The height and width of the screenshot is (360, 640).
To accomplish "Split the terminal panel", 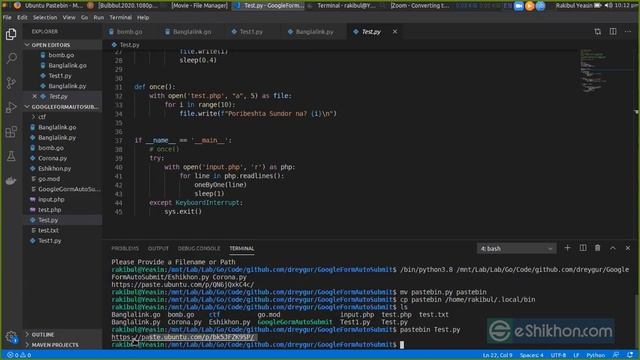I will pyautogui.click(x=583, y=248).
